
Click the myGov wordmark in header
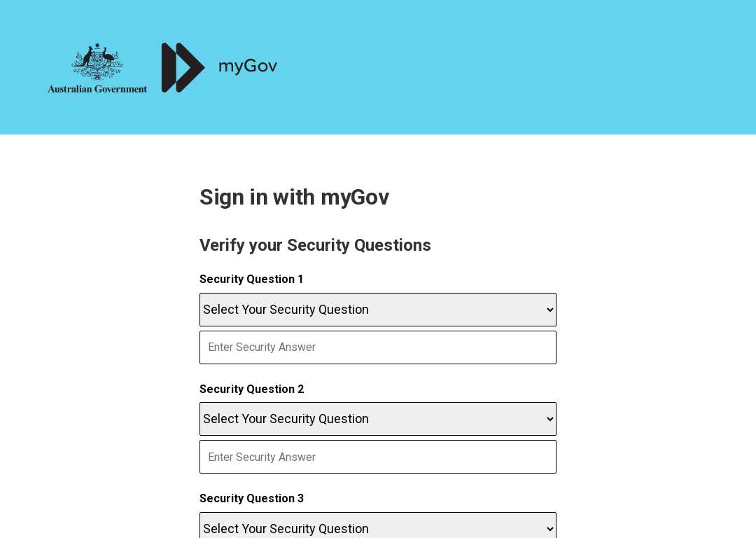tap(248, 66)
